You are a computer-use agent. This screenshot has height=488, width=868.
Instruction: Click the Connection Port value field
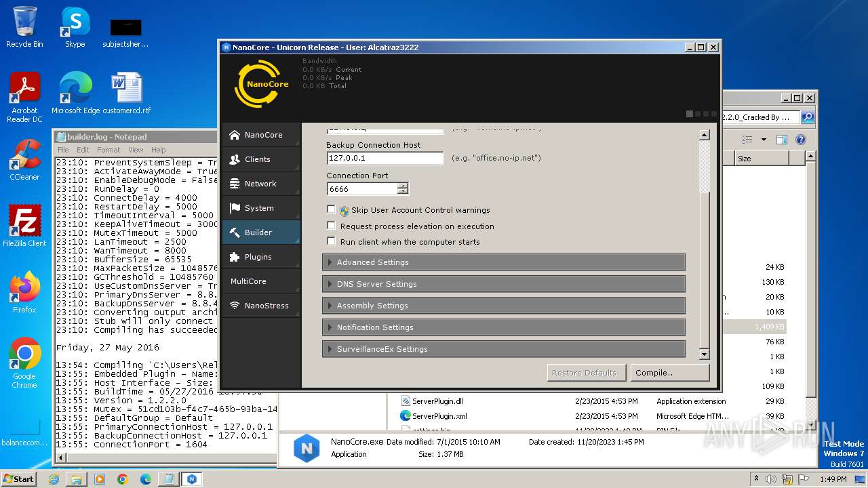pyautogui.click(x=362, y=189)
